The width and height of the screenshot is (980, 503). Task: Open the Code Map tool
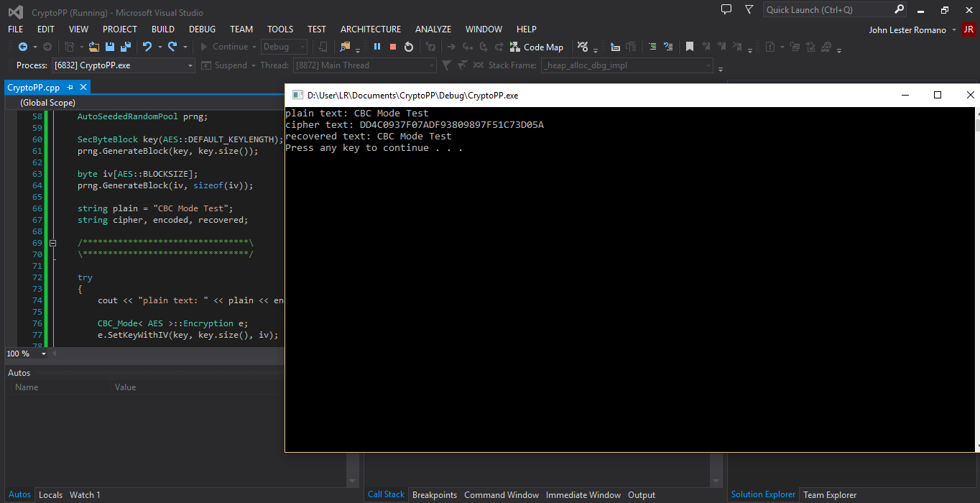pyautogui.click(x=536, y=47)
